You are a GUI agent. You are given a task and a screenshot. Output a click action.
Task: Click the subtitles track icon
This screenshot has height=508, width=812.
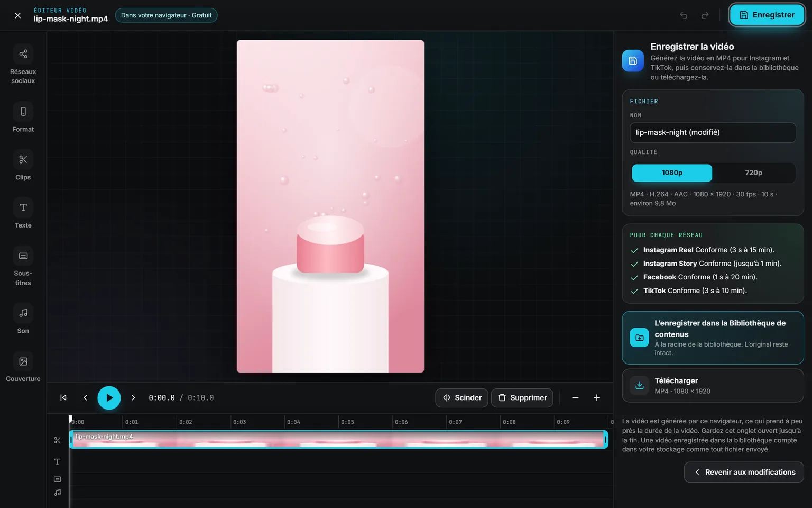point(57,479)
